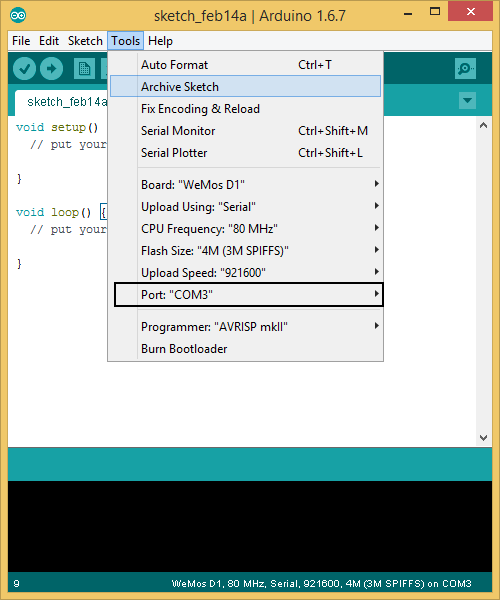
Task: Switch to the sketch_feb14a tab
Action: [61, 103]
